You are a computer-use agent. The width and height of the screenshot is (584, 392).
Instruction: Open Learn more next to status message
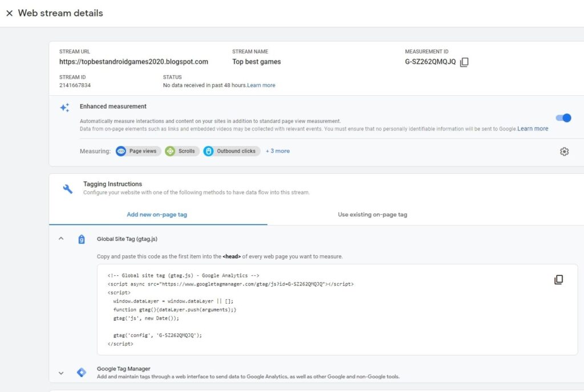point(261,85)
